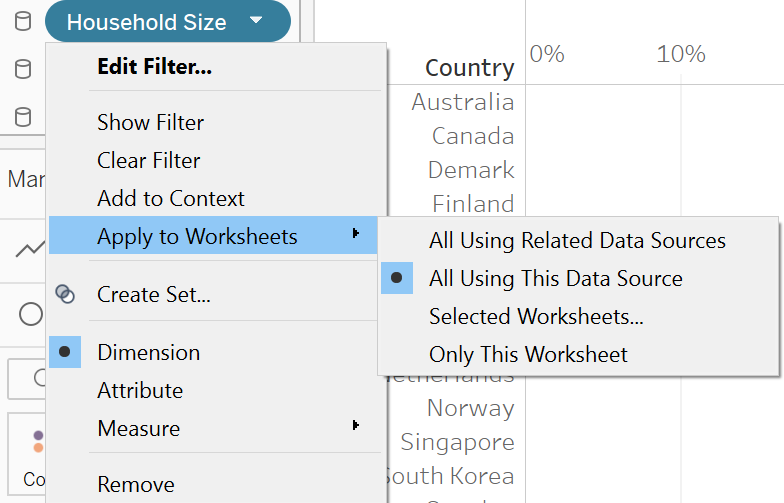Click the Country column header
The height and width of the screenshot is (503, 784).
coord(469,68)
